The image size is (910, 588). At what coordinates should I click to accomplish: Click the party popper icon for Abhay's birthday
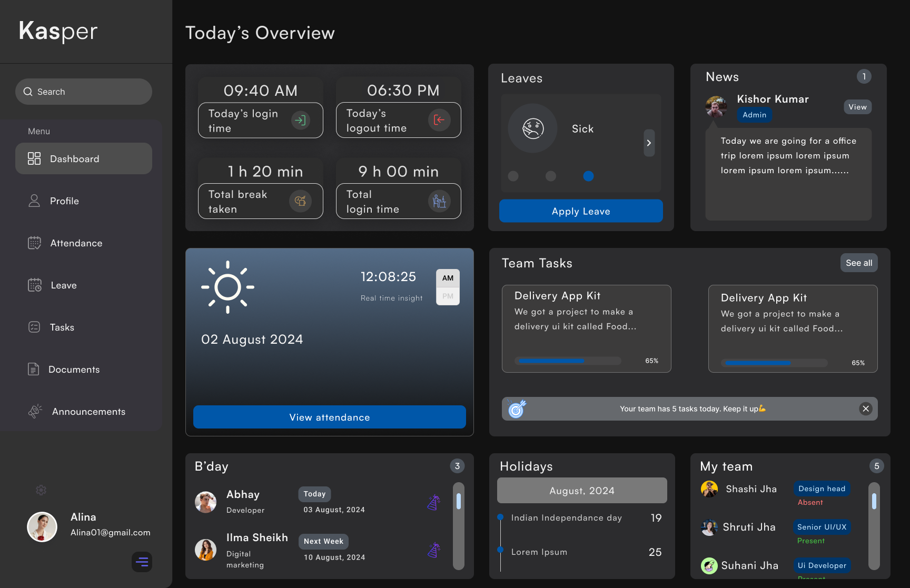coord(433,503)
